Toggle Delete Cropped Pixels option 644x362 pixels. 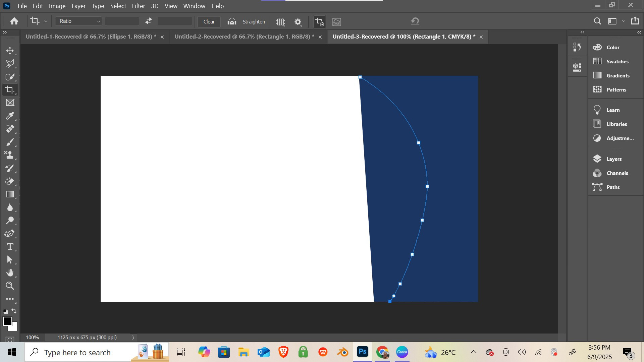pyautogui.click(x=319, y=22)
